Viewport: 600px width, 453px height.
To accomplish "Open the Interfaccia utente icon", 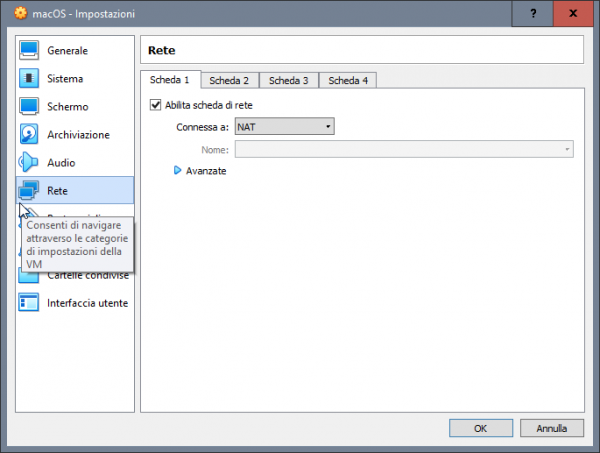I will 29,303.
